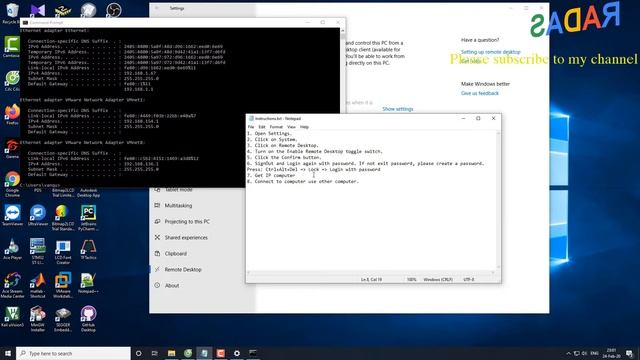Screen dimensions: 640x360
Task: Open Cortana from the taskbar
Action: [x=138, y=353]
